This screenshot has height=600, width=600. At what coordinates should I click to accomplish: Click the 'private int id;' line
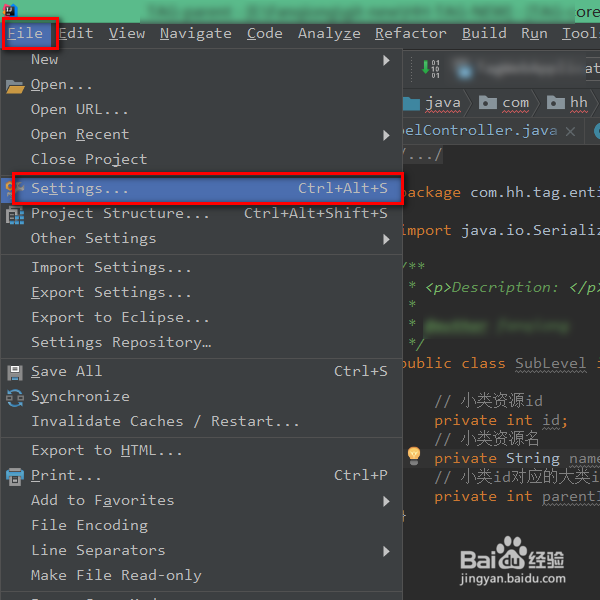pos(501,421)
